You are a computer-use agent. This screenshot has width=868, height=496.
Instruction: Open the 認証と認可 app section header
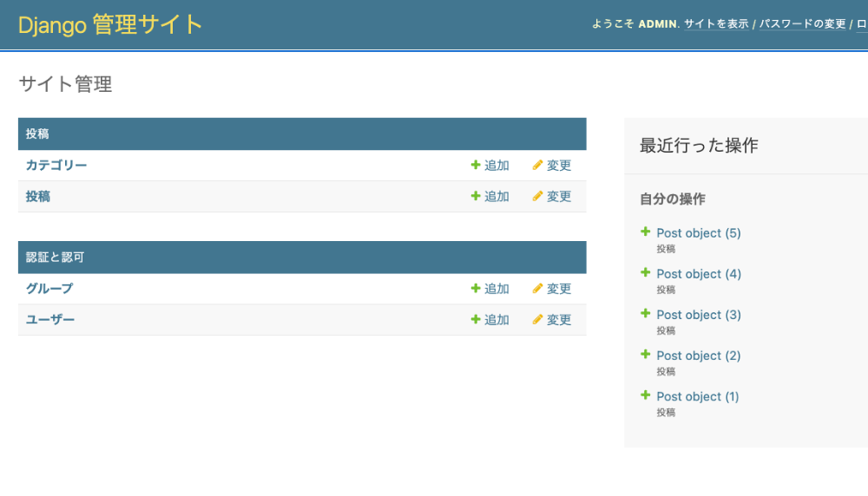(x=55, y=258)
